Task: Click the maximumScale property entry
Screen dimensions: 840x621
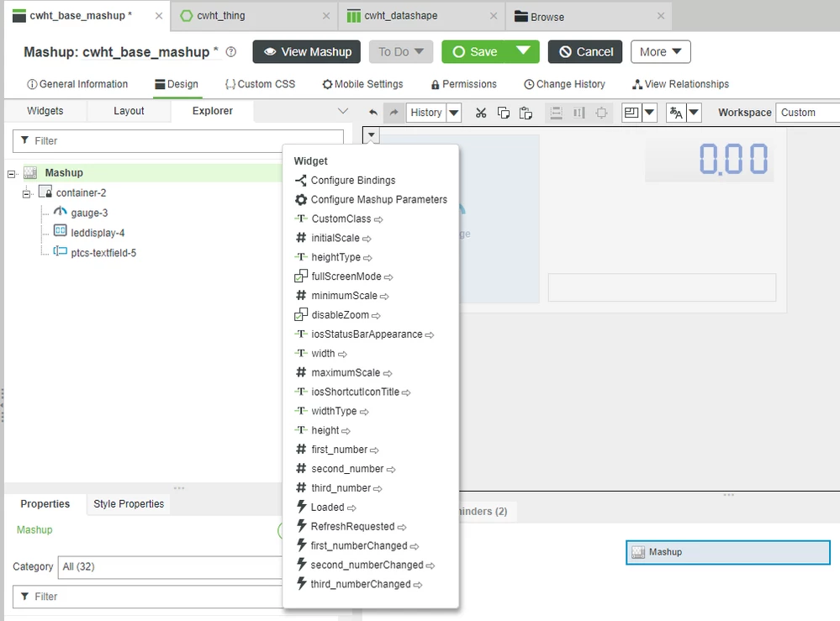Action: tap(343, 372)
